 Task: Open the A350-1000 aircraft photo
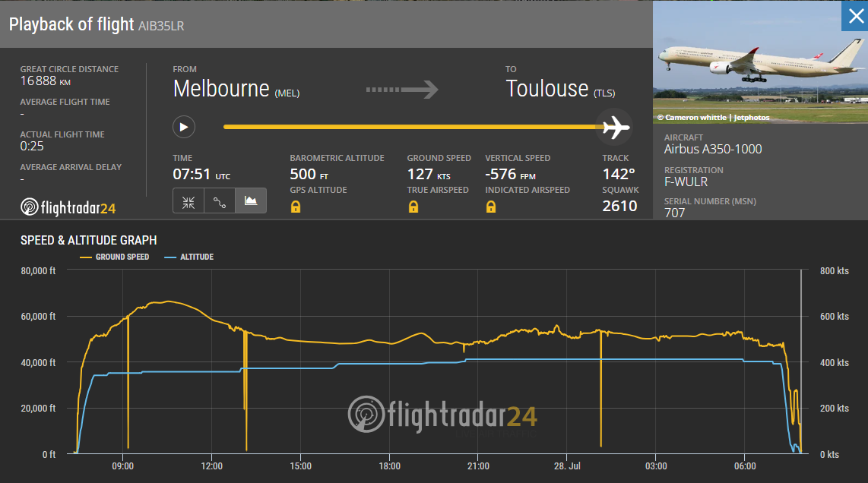pyautogui.click(x=761, y=62)
